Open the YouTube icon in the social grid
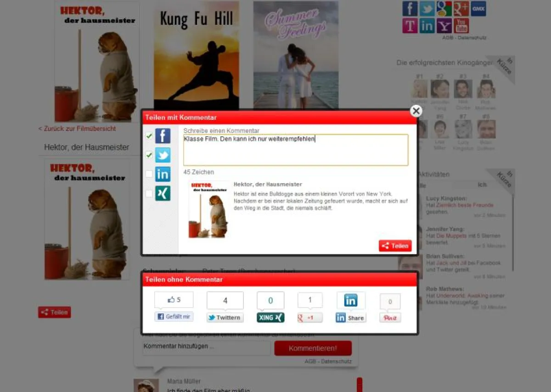 [461, 26]
